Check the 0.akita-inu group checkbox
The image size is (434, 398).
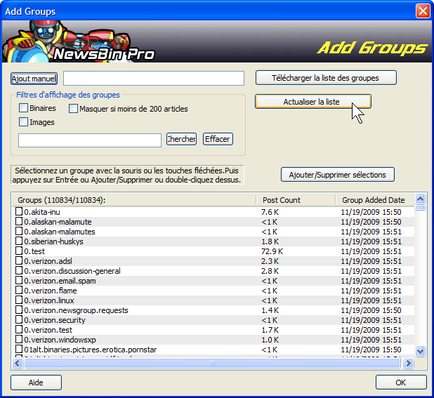pyautogui.click(x=19, y=211)
